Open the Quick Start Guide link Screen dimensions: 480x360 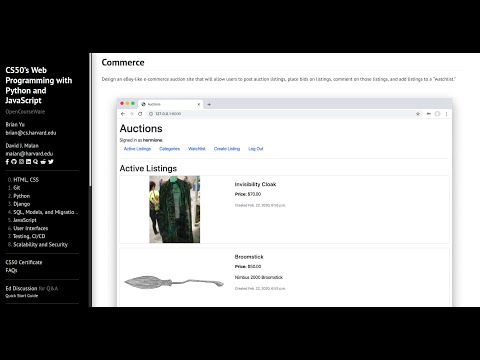(x=22, y=296)
